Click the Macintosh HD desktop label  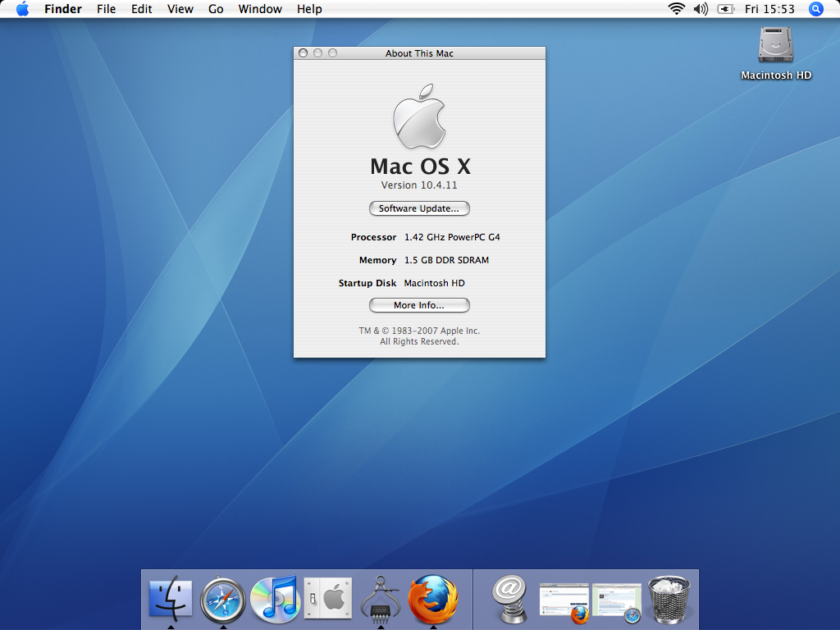pos(776,75)
